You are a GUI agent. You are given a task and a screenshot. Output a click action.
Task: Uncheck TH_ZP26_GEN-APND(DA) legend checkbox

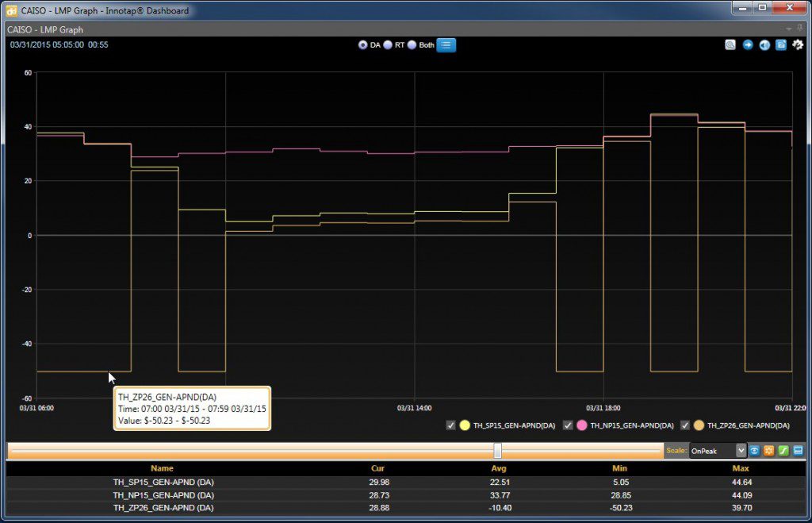[685, 425]
